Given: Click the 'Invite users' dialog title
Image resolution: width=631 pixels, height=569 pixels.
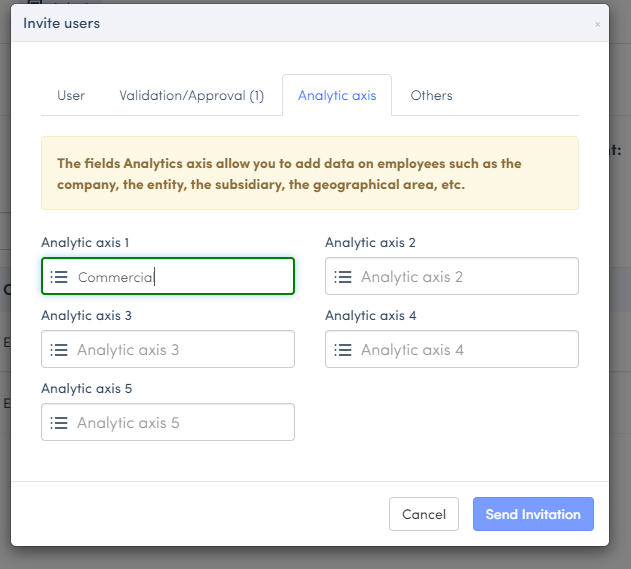Looking at the screenshot, I should pyautogui.click(x=62, y=22).
